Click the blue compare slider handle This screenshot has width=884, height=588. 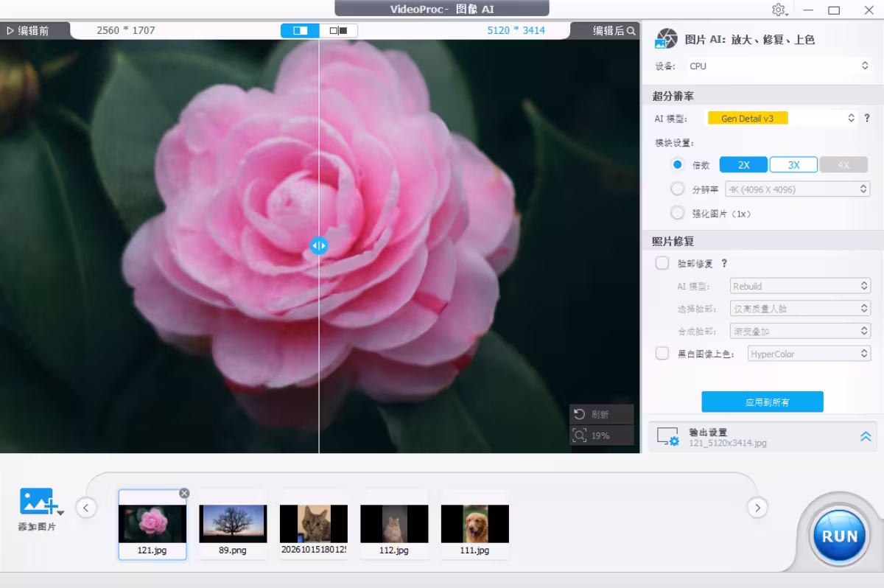click(319, 245)
